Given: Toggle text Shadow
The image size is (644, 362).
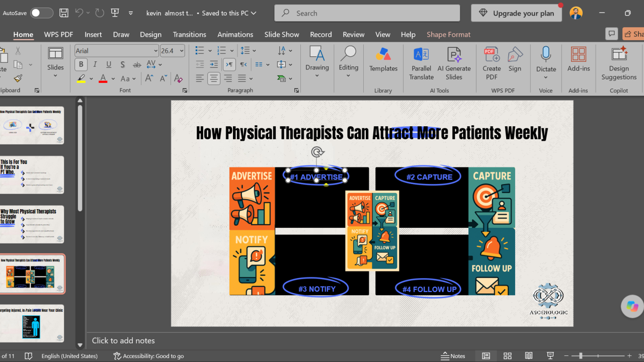Looking at the screenshot, I should pos(123,64).
